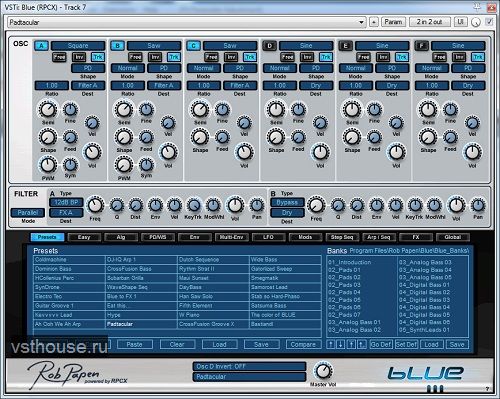This screenshot has height=399, width=500.
Task: Select the 04_Digital Bass 01 bank
Action: [x=424, y=285]
